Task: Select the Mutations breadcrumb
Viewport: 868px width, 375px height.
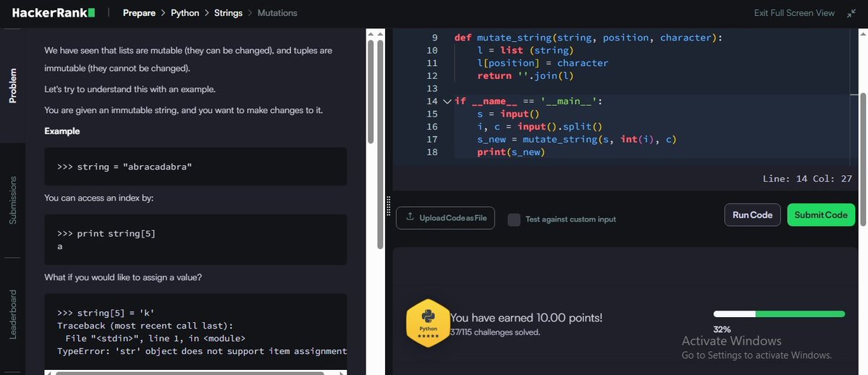Action: [277, 13]
